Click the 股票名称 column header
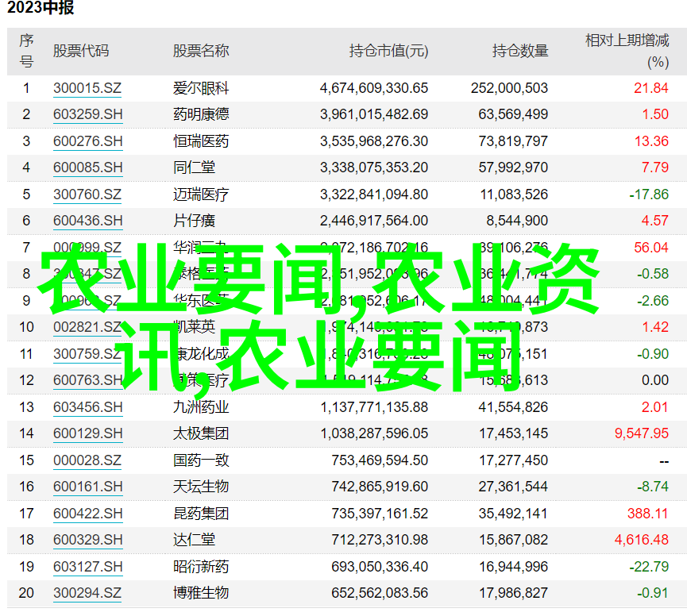The width and height of the screenshot is (687, 616). 201,51
